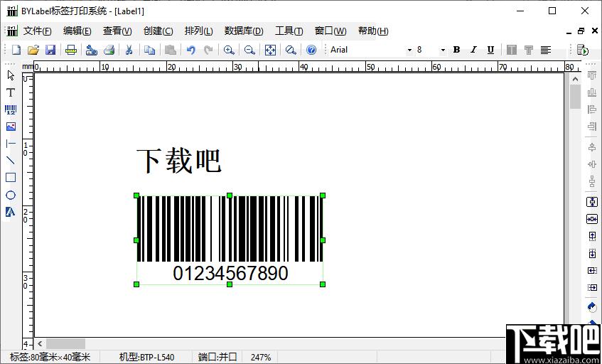Viewport: 602px width, 364px height.
Task: Click the boxed down-arrow icon in the right toolbar
Action: [x=592, y=253]
